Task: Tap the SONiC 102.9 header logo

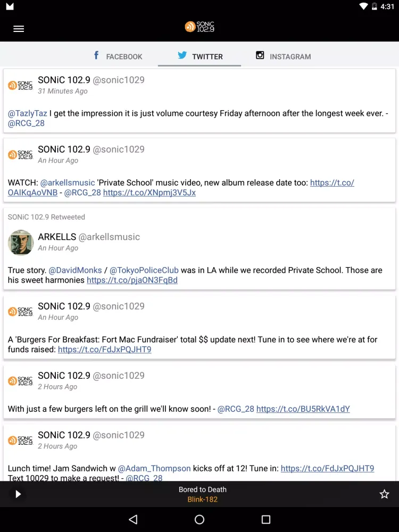Action: point(199,27)
